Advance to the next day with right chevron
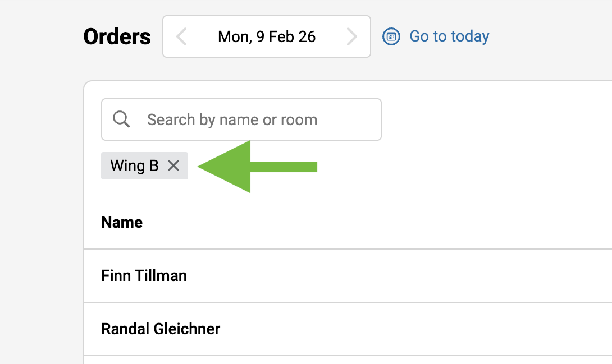Image resolution: width=612 pixels, height=364 pixels. coord(352,37)
